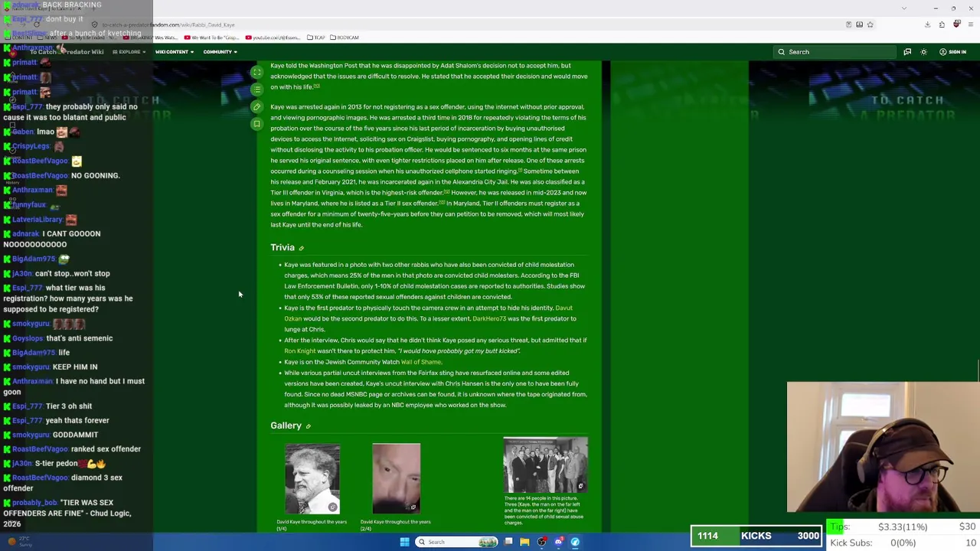Image resolution: width=980 pixels, height=551 pixels.
Task: Expand the Explore menu
Action: click(x=129, y=52)
